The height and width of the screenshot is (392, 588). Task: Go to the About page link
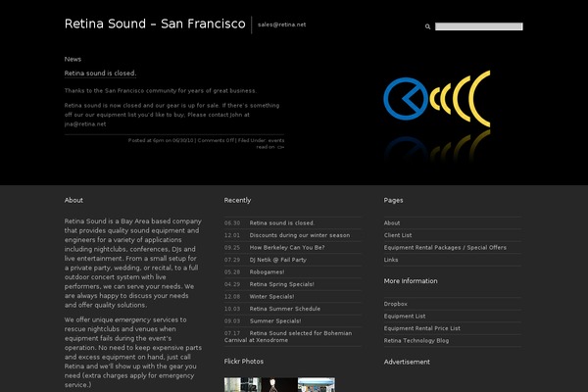click(x=392, y=222)
